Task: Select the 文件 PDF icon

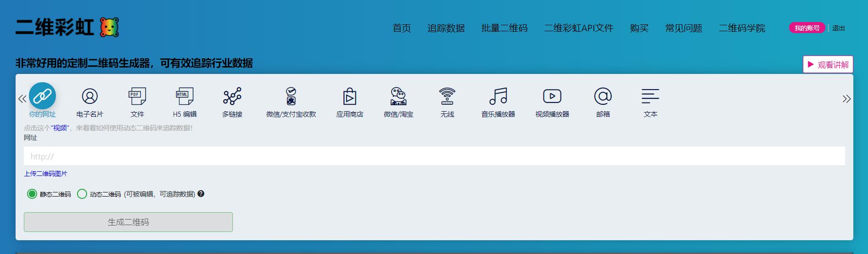Action: (137, 96)
